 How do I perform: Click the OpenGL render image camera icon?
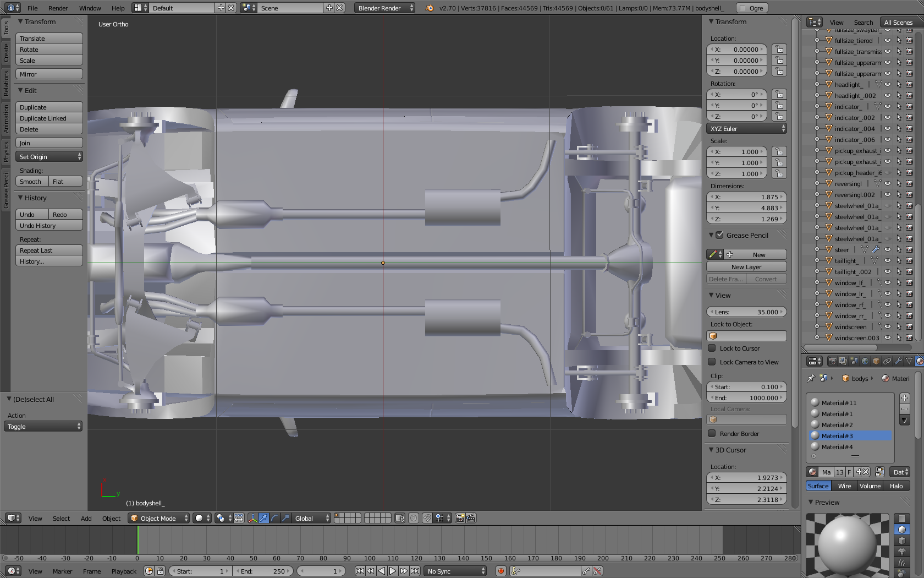tap(460, 518)
